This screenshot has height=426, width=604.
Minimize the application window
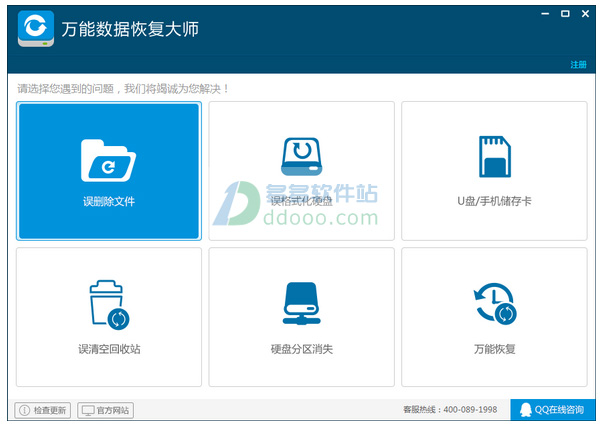pos(545,14)
